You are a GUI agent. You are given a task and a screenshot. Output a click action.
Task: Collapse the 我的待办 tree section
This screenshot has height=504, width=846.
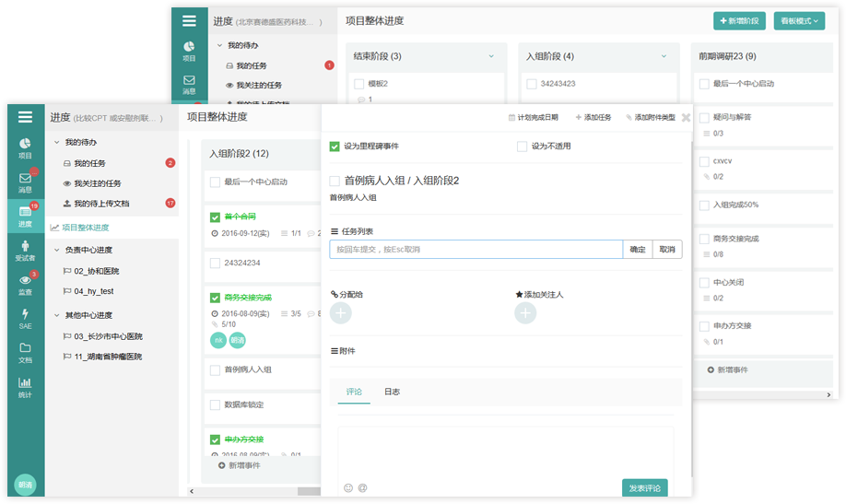[x=57, y=143]
